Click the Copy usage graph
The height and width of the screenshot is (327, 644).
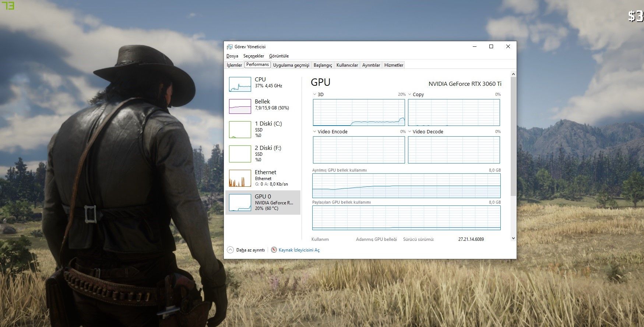click(454, 113)
